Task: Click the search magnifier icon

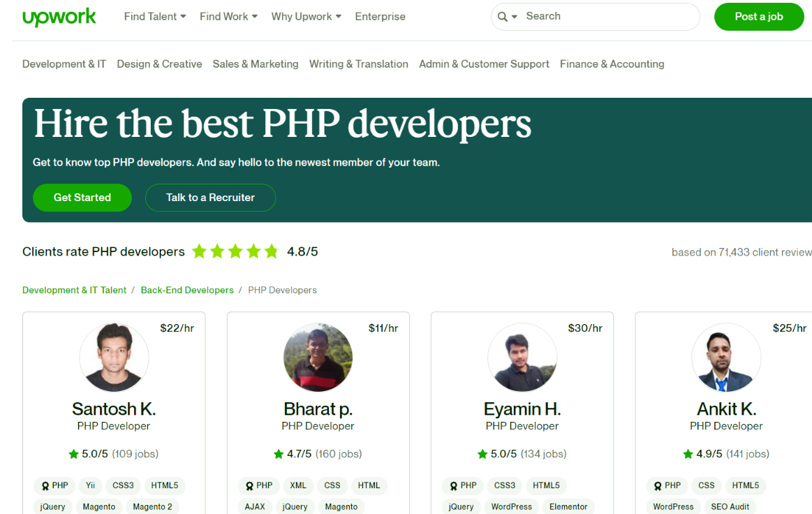Action: [x=502, y=17]
